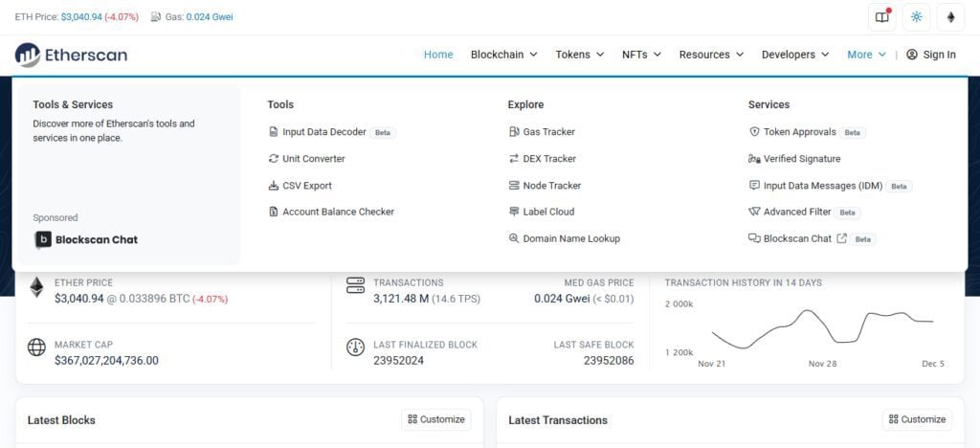The height and width of the screenshot is (448, 980).
Task: Click the external link icon beside Blockscan Chat
Action: click(x=842, y=238)
